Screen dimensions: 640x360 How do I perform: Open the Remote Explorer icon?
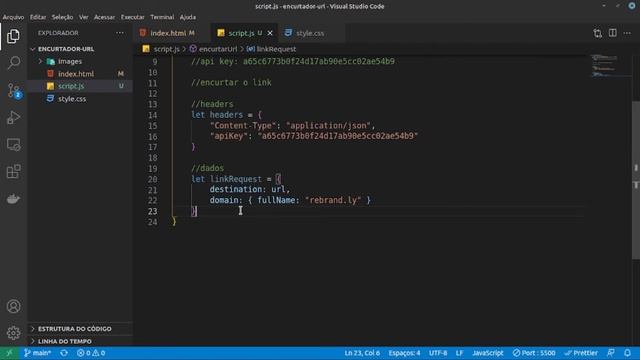13,144
